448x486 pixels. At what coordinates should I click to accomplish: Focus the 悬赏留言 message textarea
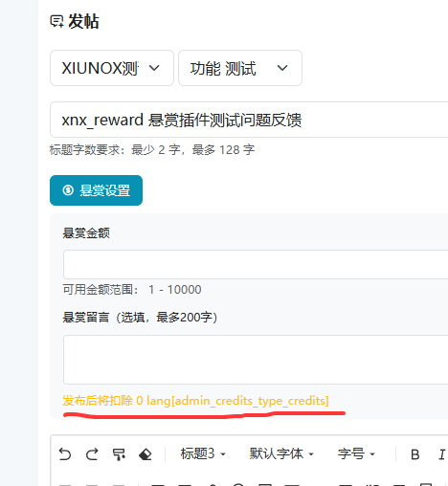[256, 360]
